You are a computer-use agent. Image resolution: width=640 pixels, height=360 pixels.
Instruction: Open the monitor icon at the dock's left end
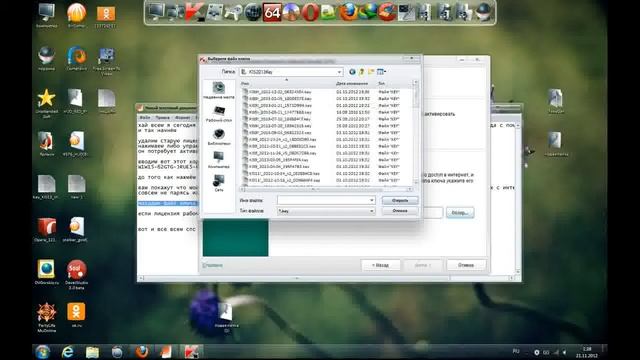156,12
